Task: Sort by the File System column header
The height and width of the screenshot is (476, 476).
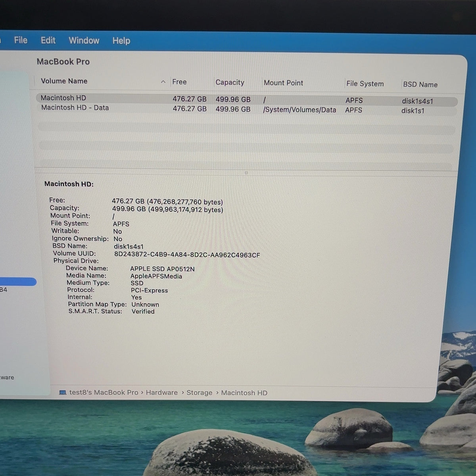Action: click(x=365, y=84)
